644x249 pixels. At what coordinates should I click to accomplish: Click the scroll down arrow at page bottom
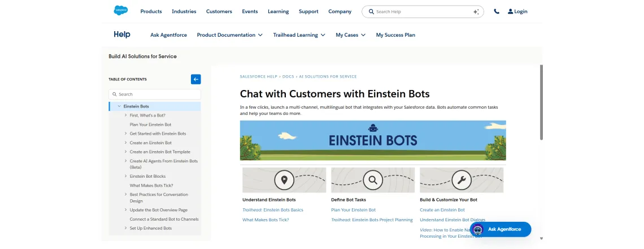(541, 238)
